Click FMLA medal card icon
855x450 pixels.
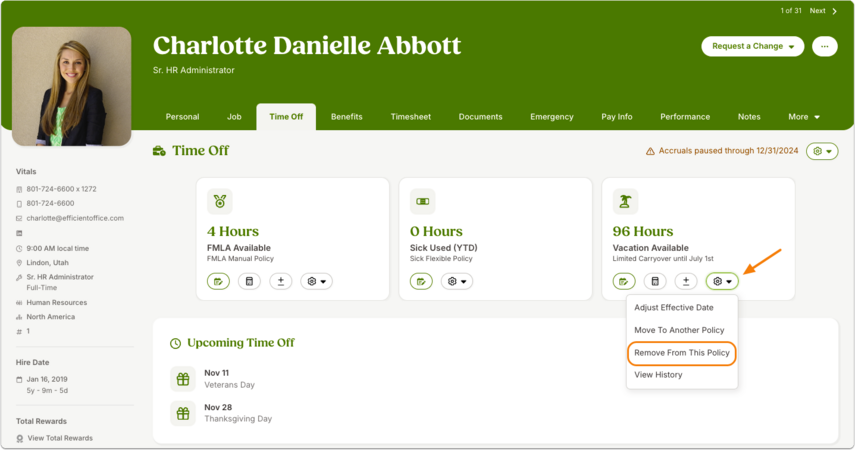point(220,202)
